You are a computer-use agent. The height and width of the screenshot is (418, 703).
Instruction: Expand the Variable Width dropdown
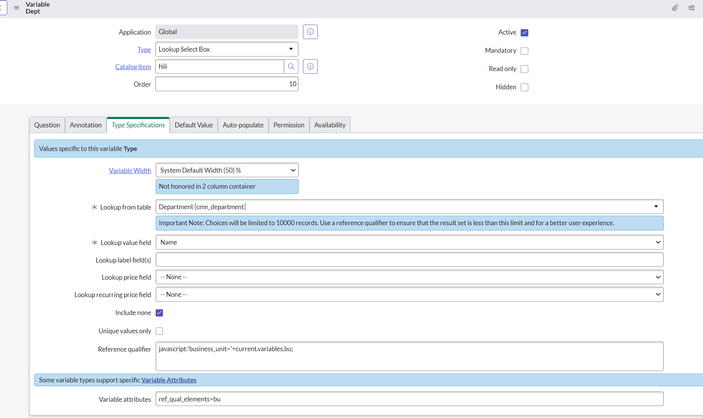(x=227, y=171)
